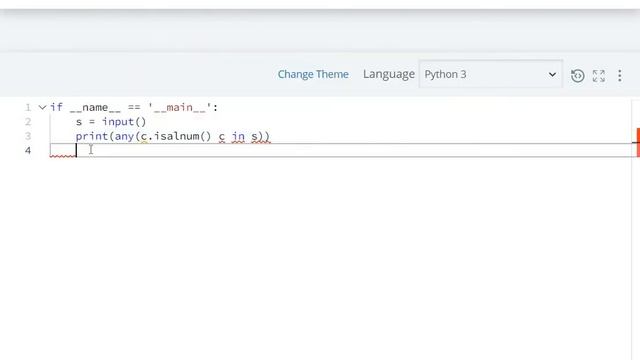Click the Language label
Image resolution: width=640 pixels, height=360 pixels.
pos(389,74)
